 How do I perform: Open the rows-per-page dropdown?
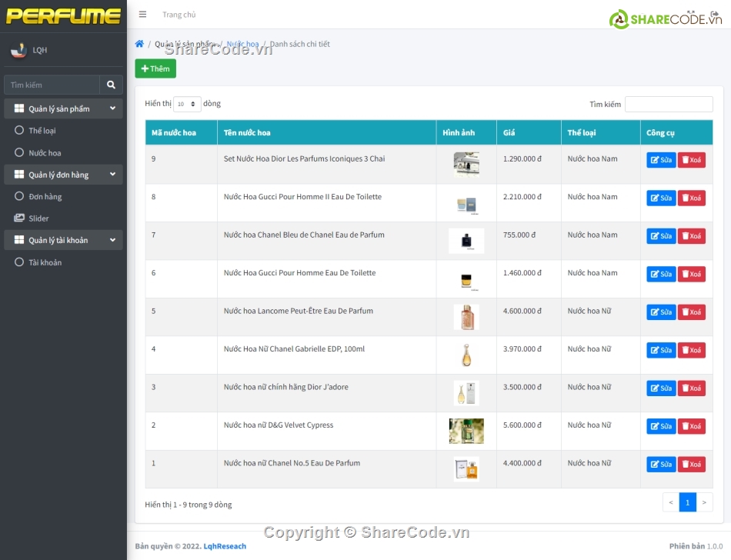click(x=187, y=104)
